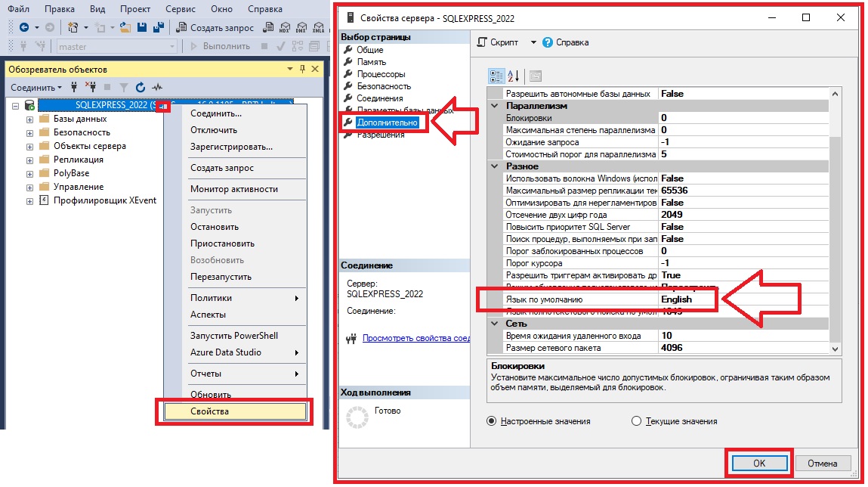Click the Database Engine Query icon beside MDX
The image size is (868, 487).
point(268,27)
